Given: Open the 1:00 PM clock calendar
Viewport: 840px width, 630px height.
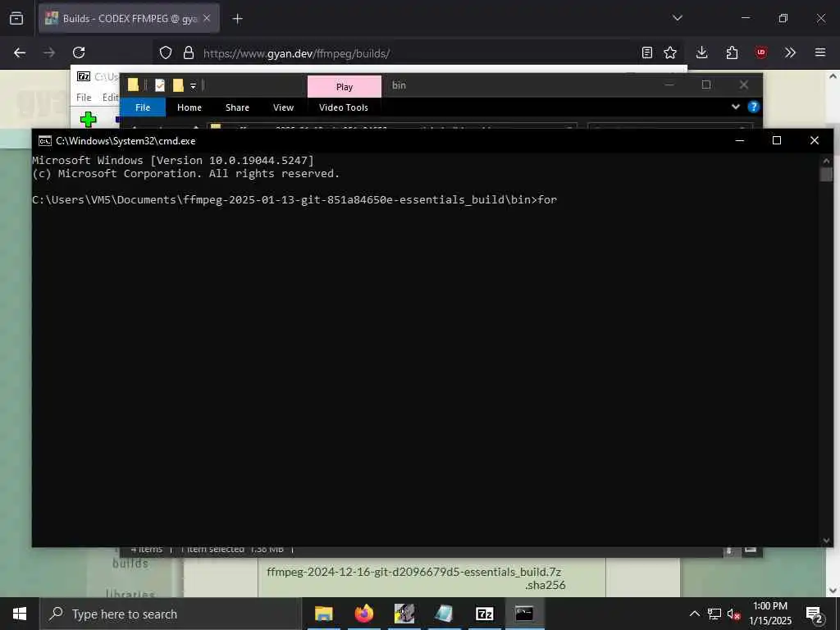Looking at the screenshot, I should 770,614.
